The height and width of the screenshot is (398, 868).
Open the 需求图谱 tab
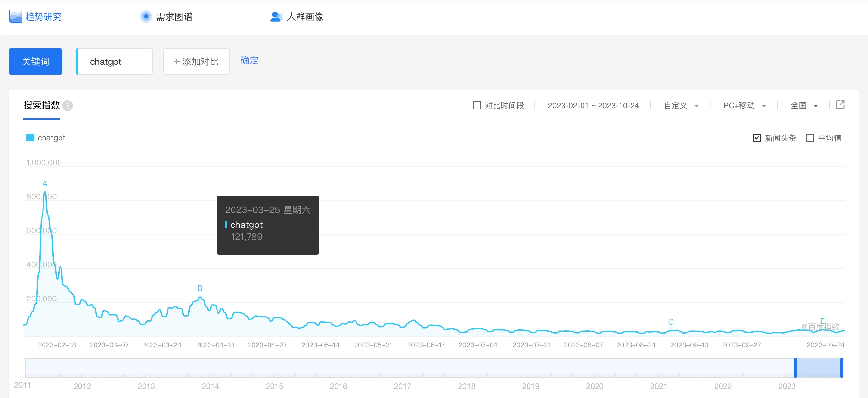tap(174, 16)
